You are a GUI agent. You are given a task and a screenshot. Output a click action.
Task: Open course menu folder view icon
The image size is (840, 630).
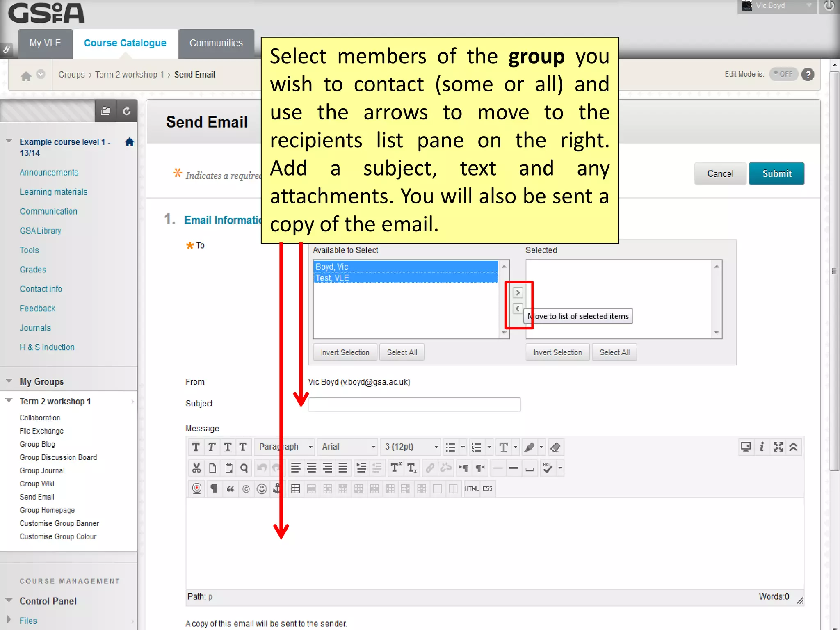[106, 111]
